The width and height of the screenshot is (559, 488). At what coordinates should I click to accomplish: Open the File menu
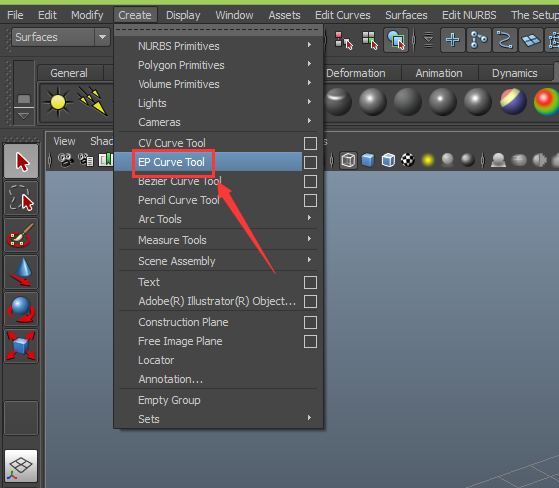15,15
